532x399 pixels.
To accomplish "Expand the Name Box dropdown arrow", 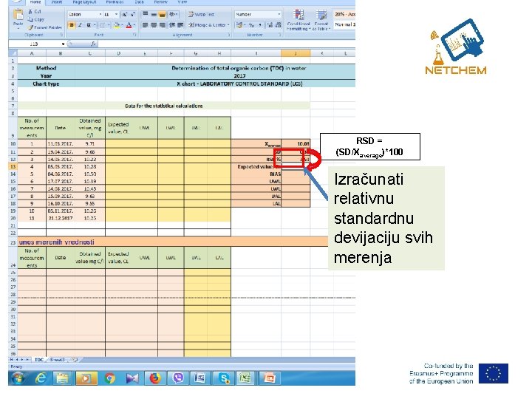I will coord(63,44).
